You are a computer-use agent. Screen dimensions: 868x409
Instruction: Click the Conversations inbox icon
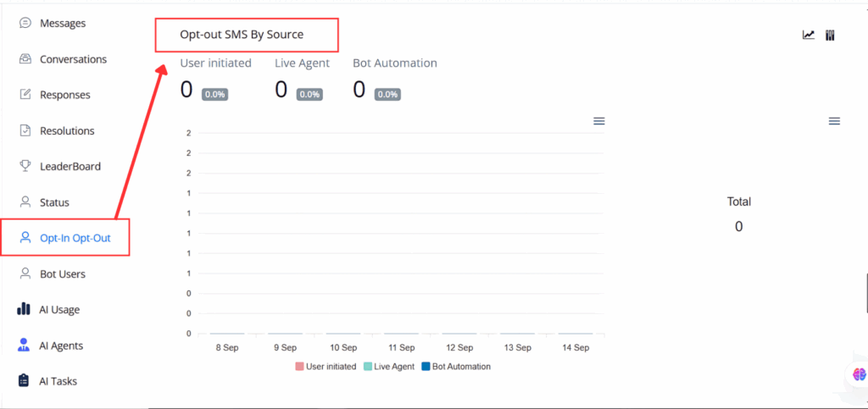[25, 59]
